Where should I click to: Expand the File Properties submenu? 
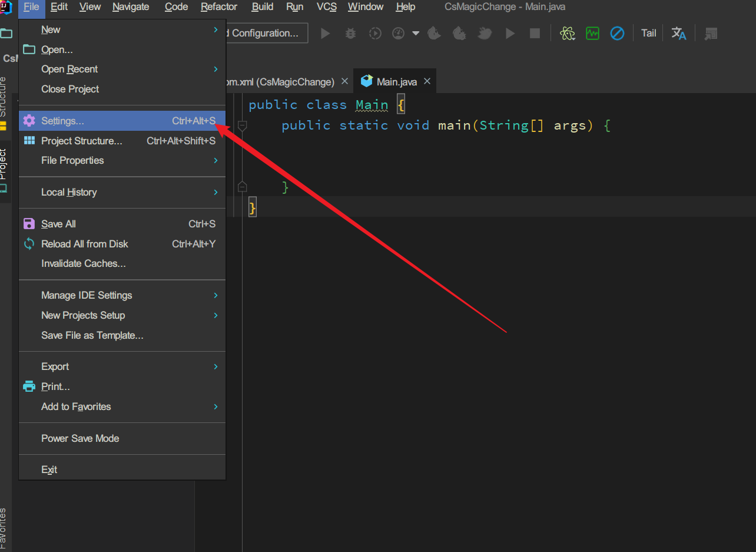(122, 160)
